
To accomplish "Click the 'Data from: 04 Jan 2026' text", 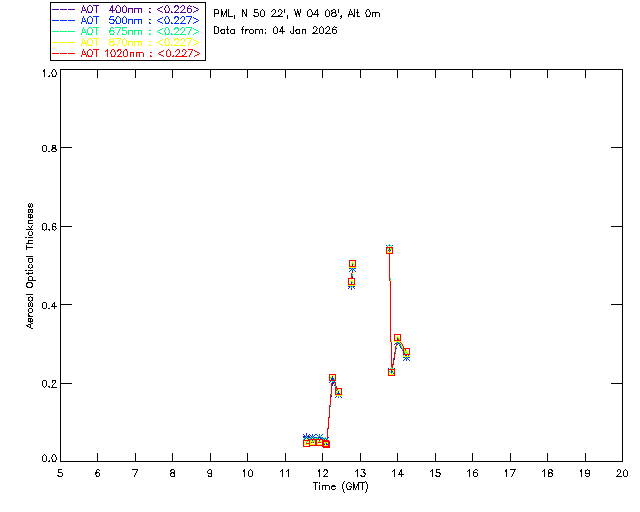I will 275,30.
